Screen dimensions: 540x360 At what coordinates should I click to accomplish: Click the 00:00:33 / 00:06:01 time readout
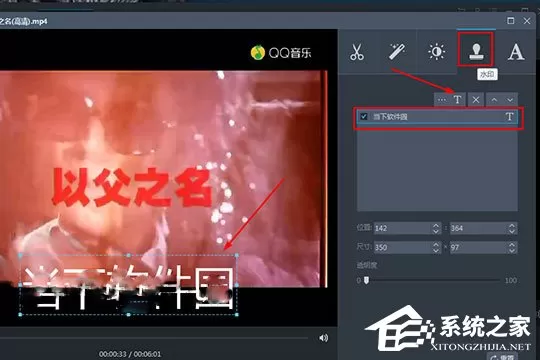130,354
